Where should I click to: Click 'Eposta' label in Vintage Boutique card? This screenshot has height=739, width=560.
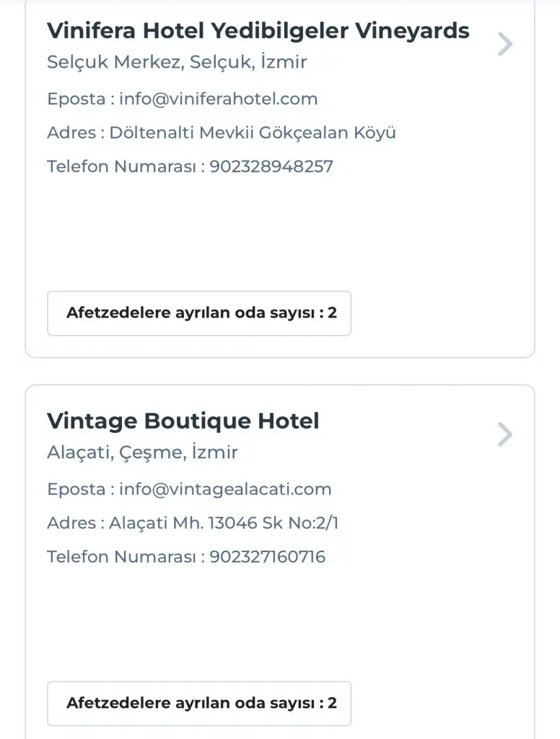tap(76, 489)
